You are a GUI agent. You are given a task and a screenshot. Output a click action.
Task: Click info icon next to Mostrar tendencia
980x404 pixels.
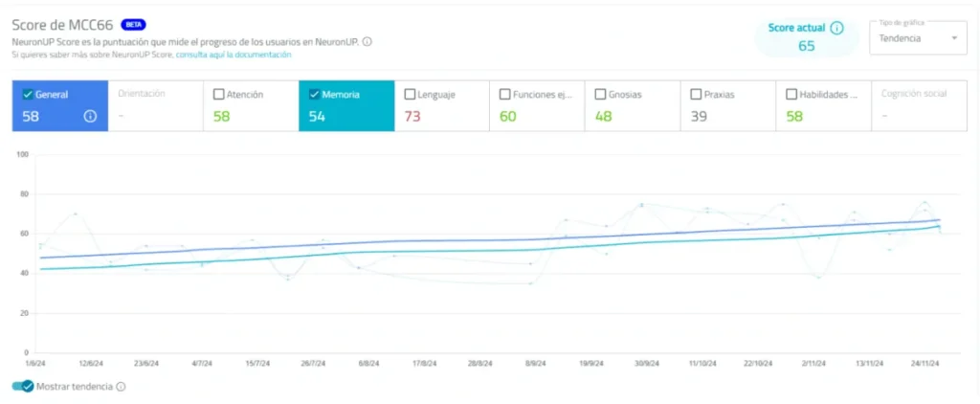tap(121, 387)
